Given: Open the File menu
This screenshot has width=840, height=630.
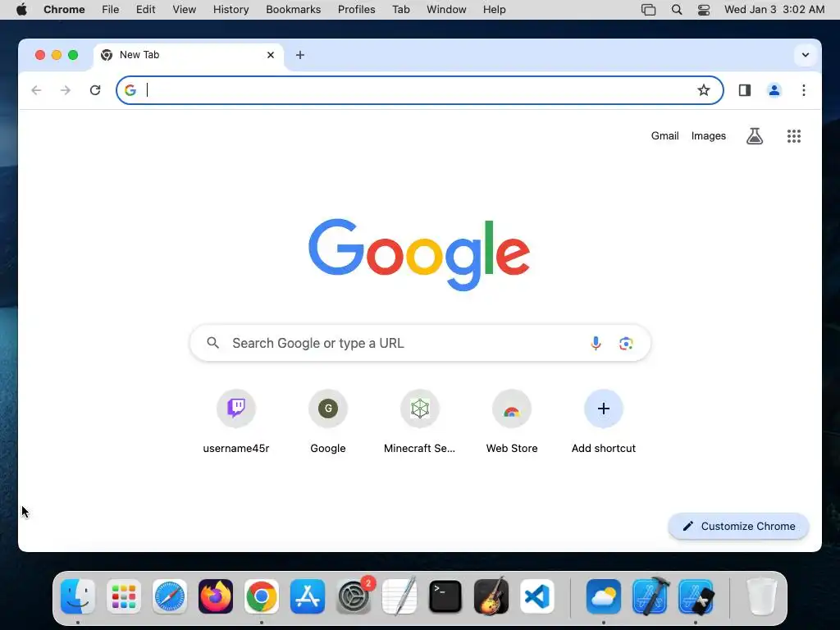Looking at the screenshot, I should point(111,10).
